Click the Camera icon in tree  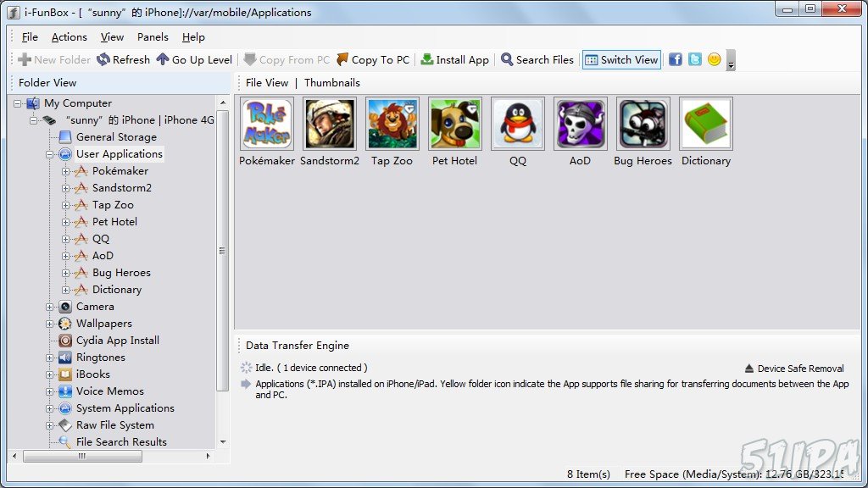coord(64,307)
